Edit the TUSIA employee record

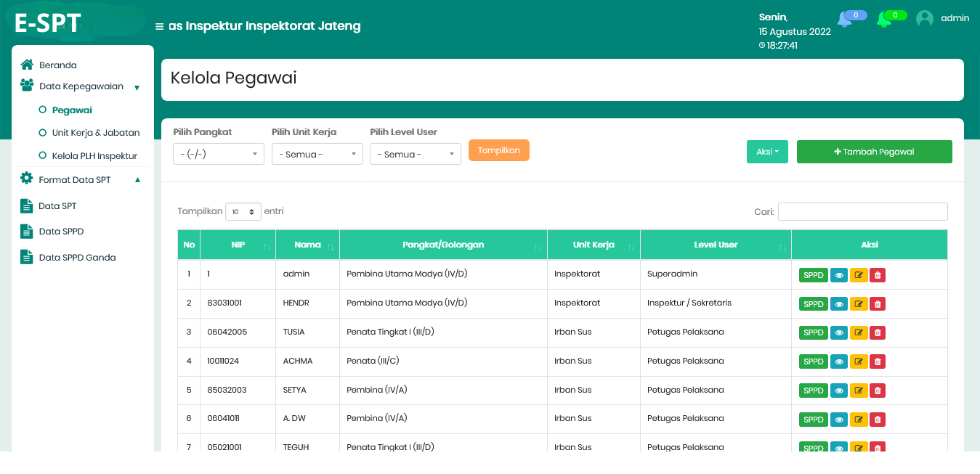859,333
